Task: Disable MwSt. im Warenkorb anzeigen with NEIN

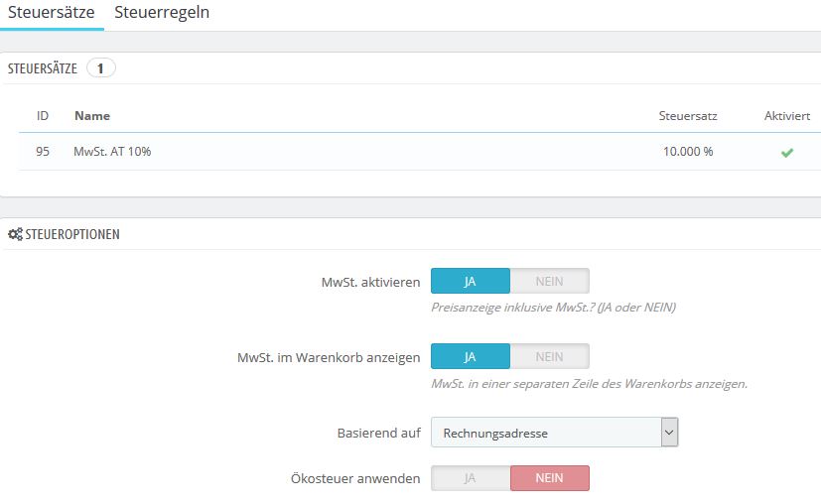Action: pyautogui.click(x=549, y=356)
